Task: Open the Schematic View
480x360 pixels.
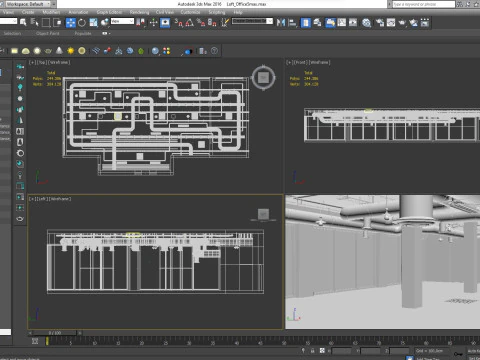Action: point(353,22)
